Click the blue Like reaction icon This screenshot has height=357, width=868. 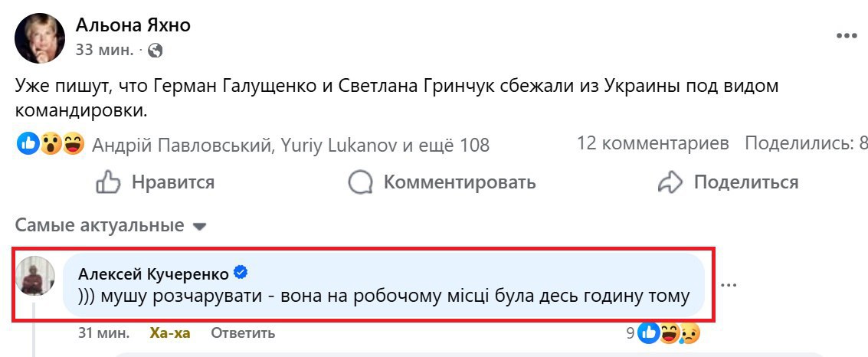click(x=28, y=143)
